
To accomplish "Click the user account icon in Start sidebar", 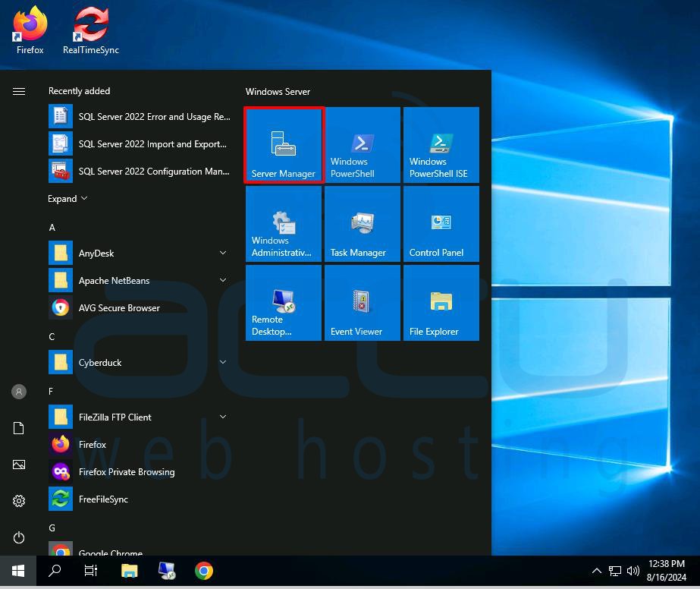I will coord(19,392).
